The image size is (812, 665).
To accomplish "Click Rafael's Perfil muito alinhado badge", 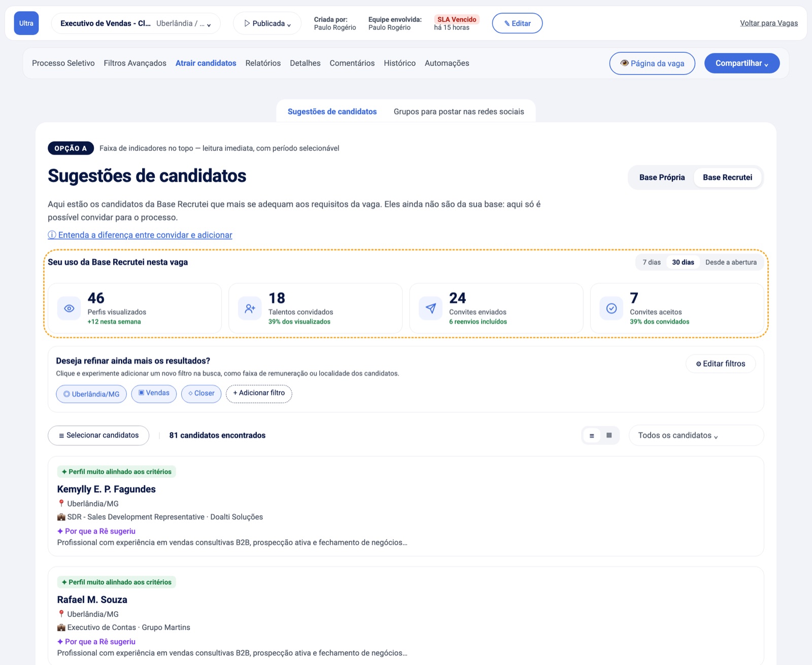I will point(117,582).
